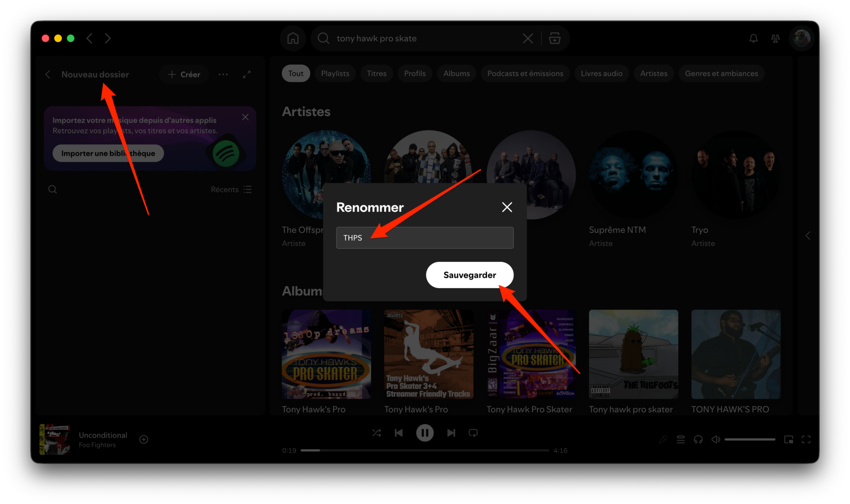Skip to next track

pos(451,433)
